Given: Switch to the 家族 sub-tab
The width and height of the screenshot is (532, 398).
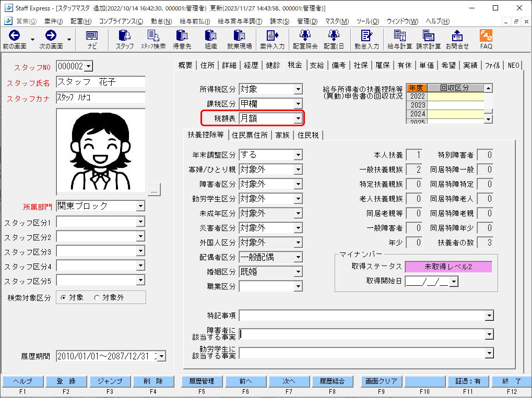Looking at the screenshot, I should click(x=282, y=135).
